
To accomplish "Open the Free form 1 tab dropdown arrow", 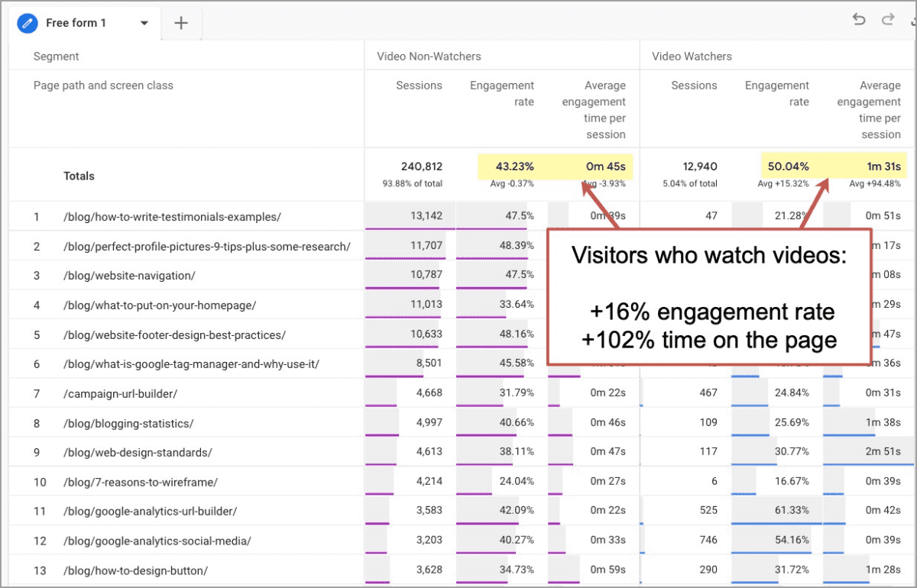I will 144,23.
